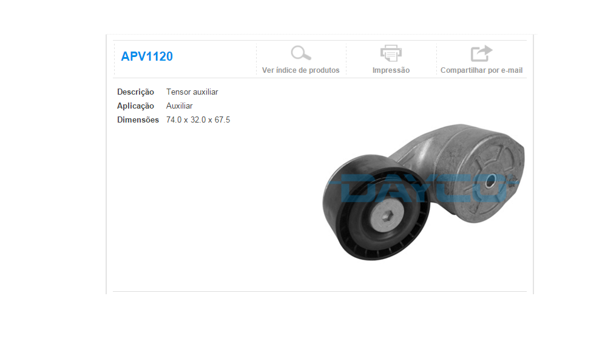Click the magnifying glass search icon
The width and height of the screenshot is (605, 364).
300,53
